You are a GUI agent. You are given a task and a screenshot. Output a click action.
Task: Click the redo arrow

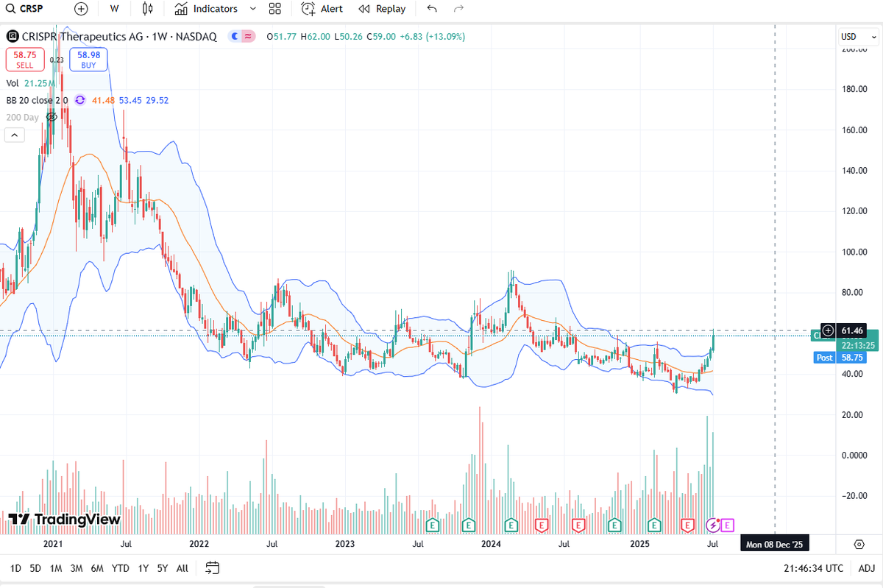(x=458, y=9)
